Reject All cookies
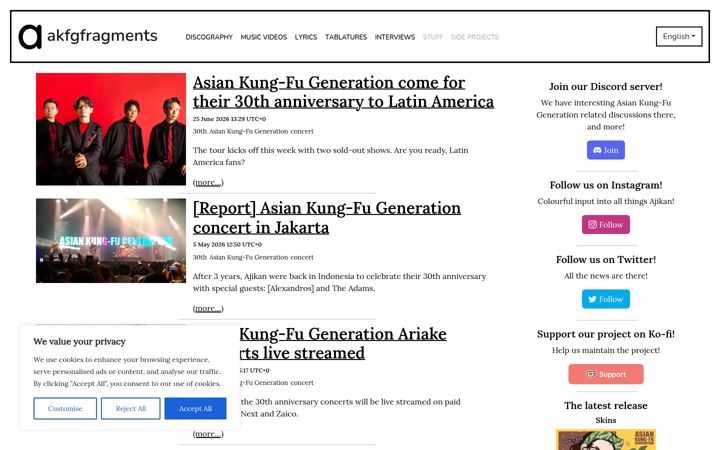Image resolution: width=720 pixels, height=450 pixels. pos(130,408)
